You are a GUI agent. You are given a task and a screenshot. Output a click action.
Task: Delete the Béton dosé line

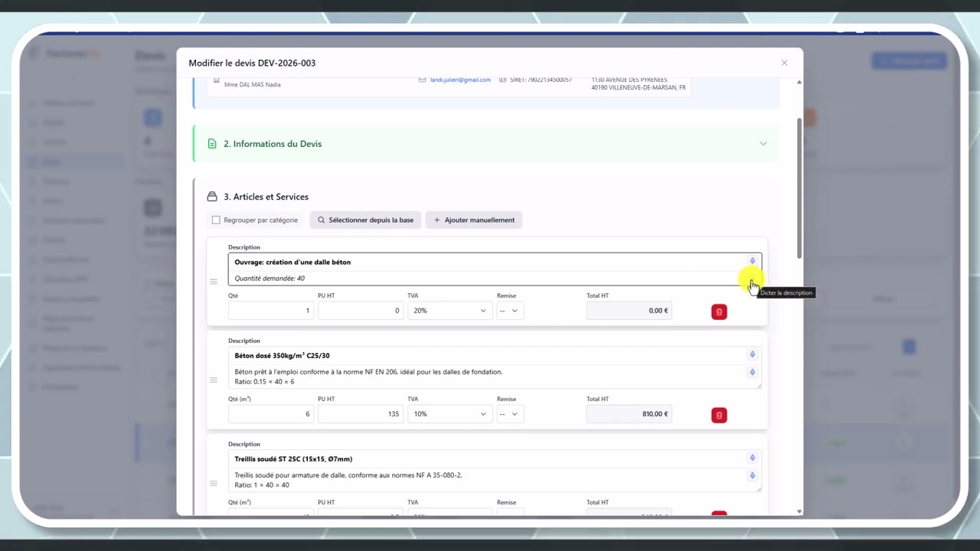pyautogui.click(x=719, y=415)
